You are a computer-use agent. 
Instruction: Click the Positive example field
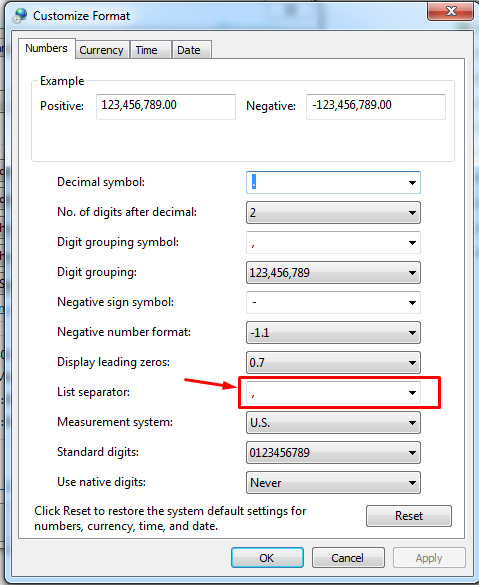coord(166,107)
